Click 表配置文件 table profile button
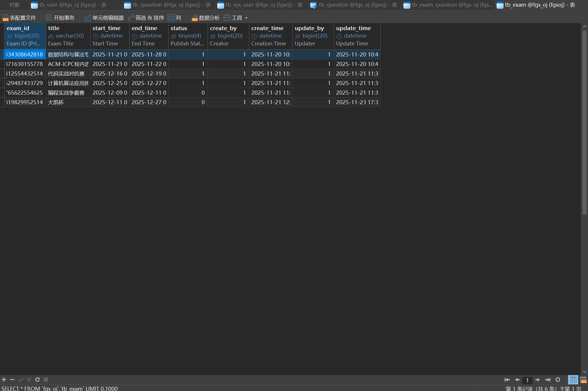This screenshot has height=391, width=588. pyautogui.click(x=19, y=18)
